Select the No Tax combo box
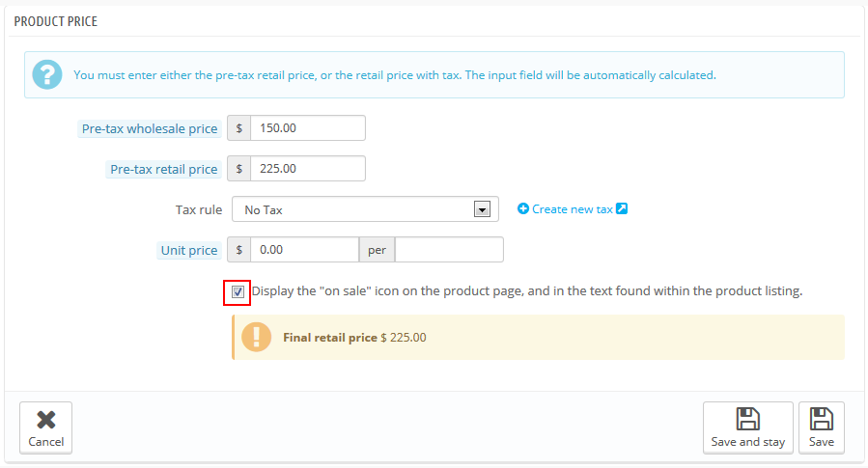 coord(365,209)
